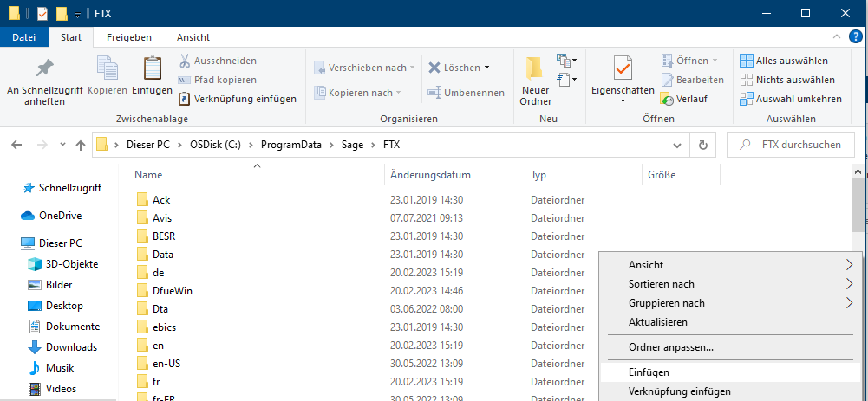Customize quick access toolbar dropdown
This screenshot has height=401, width=868.
(x=78, y=14)
